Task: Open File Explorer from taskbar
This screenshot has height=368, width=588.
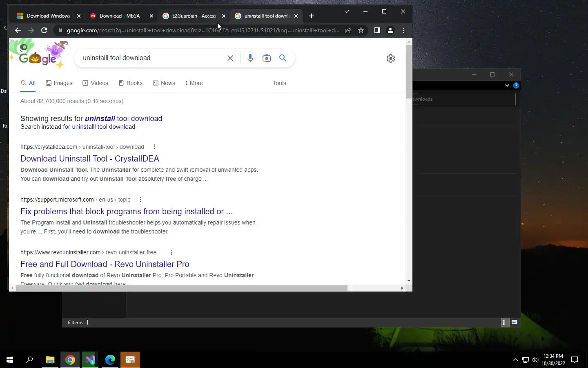Action: click(x=50, y=360)
